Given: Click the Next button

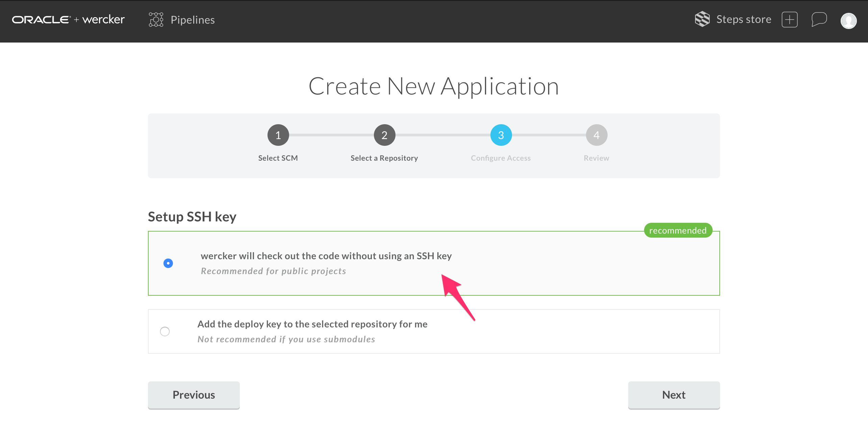Looking at the screenshot, I should (673, 395).
